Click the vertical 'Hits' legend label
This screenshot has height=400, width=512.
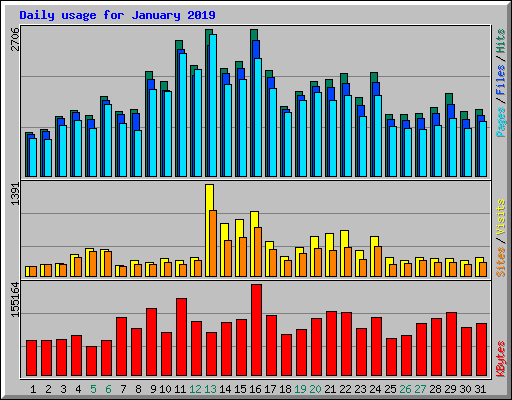point(501,41)
